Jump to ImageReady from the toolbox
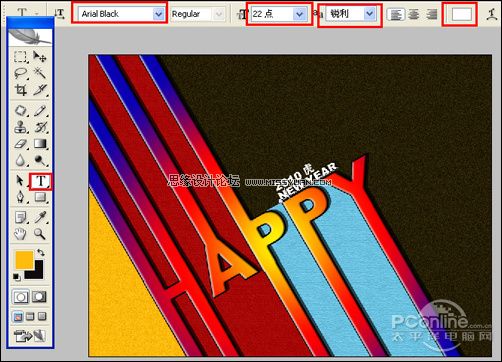The image size is (502, 362). pyautogui.click(x=30, y=335)
